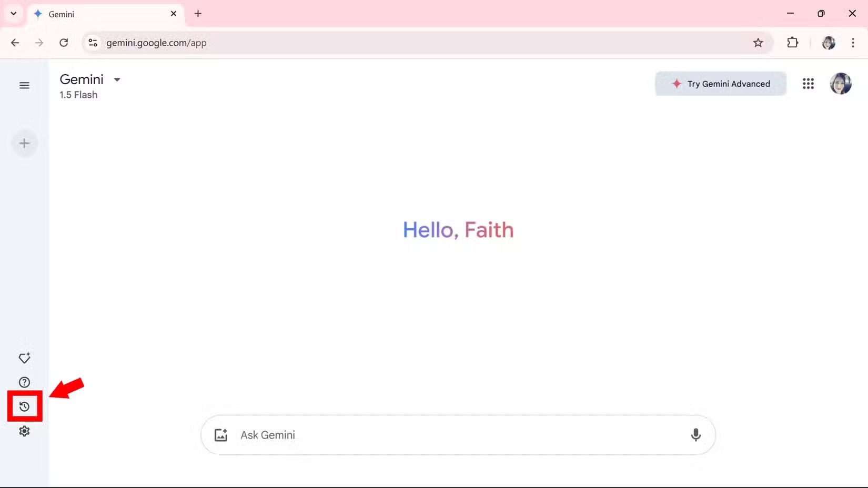Reload the Gemini page
The width and height of the screenshot is (868, 488).
64,43
